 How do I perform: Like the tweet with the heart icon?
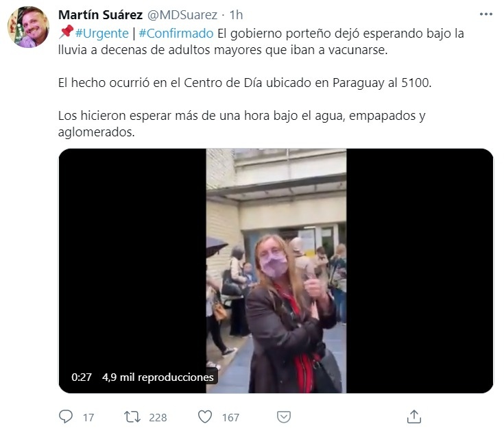[x=205, y=417]
